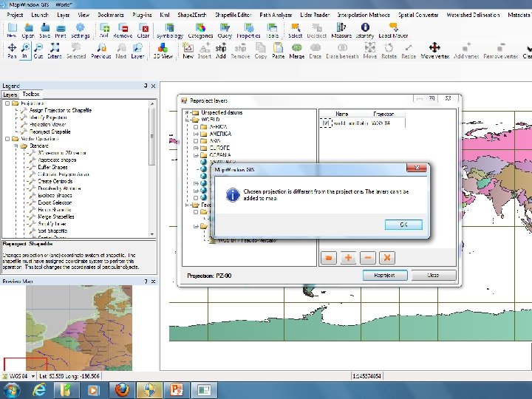Switch to the Toolbox tab
Viewport: 532px width, 399px height.
click(x=31, y=94)
